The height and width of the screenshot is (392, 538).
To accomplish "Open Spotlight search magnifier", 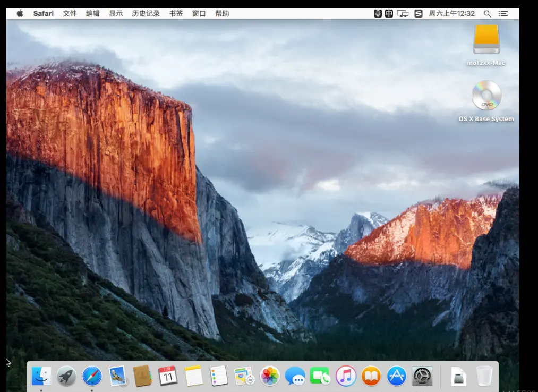I will click(x=487, y=14).
